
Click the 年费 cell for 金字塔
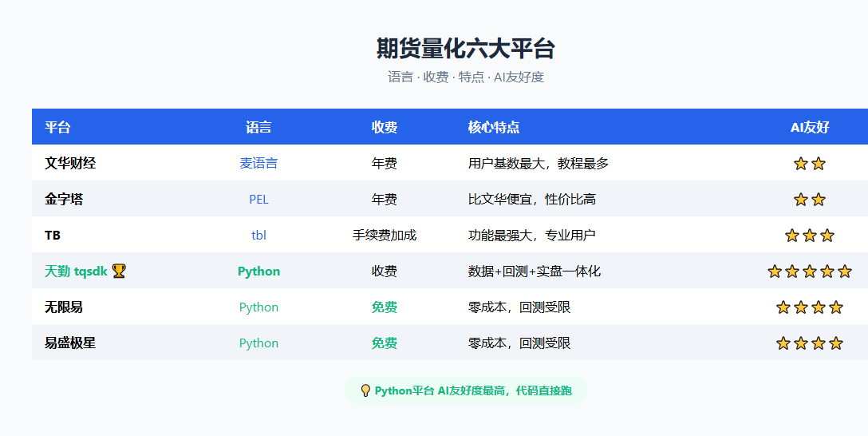pos(385,199)
